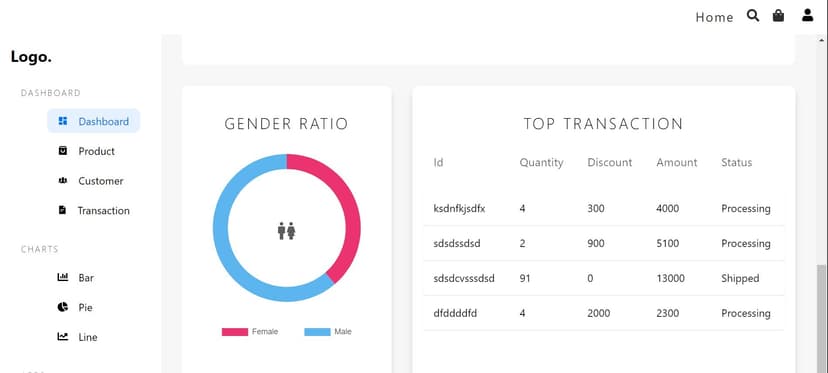This screenshot has width=828, height=373.
Task: Go to Home in top navigation
Action: pyautogui.click(x=714, y=17)
